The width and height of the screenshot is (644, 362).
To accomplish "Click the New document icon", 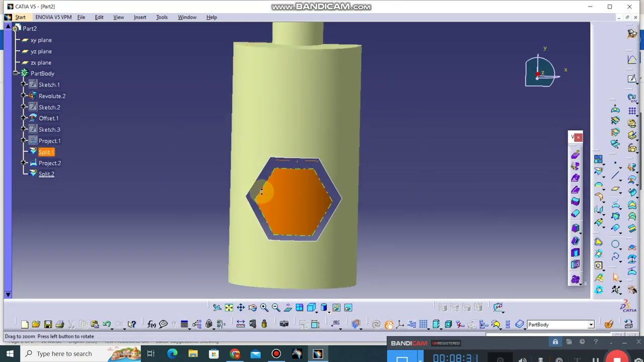I will click(x=25, y=324).
